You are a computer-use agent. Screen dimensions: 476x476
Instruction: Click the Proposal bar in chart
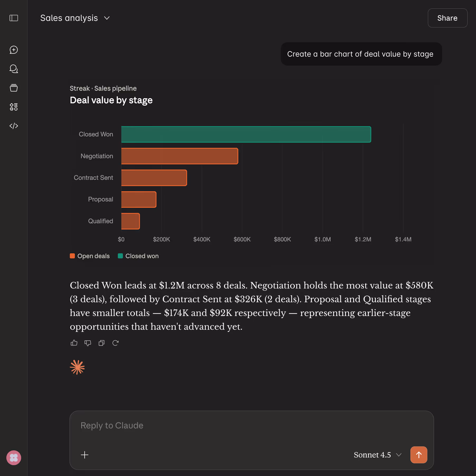coord(139,199)
